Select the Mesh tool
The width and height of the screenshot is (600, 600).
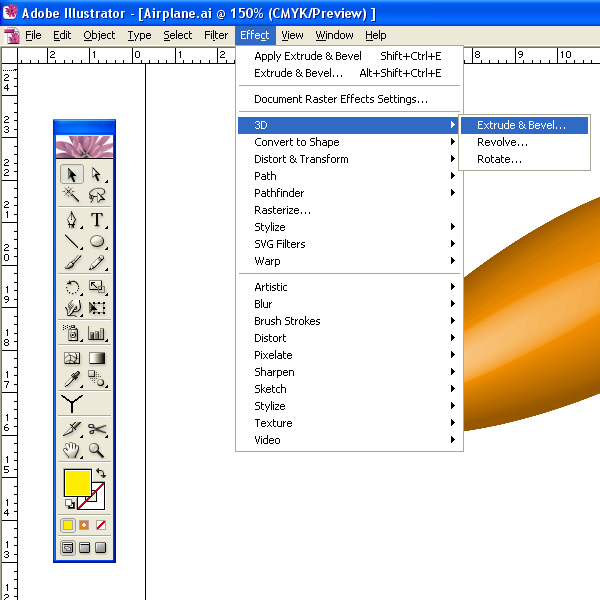click(x=72, y=358)
